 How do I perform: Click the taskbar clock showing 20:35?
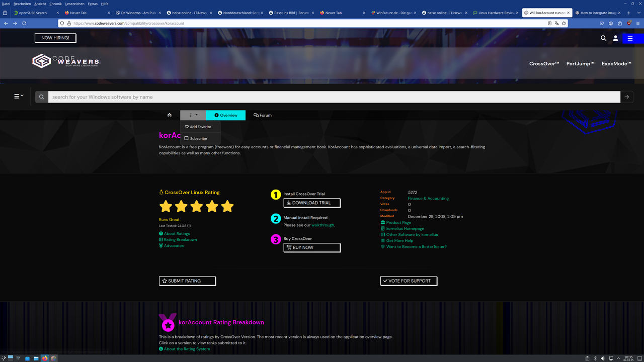coord(629,358)
